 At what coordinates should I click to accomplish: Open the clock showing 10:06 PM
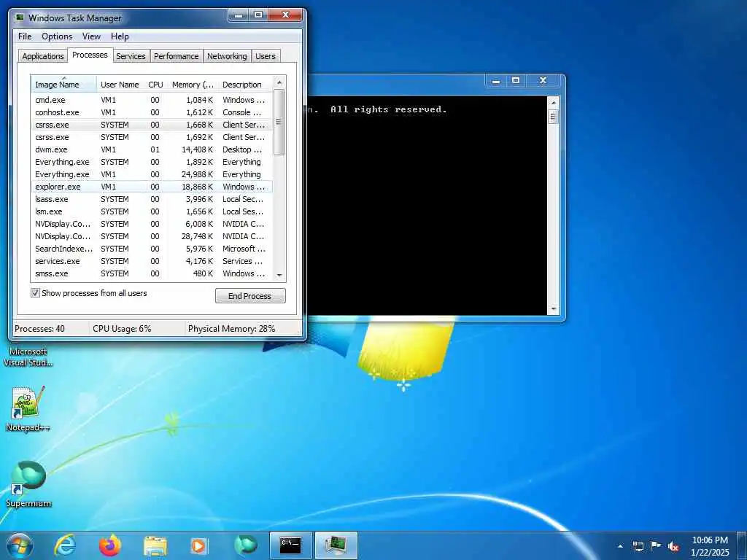(x=710, y=546)
